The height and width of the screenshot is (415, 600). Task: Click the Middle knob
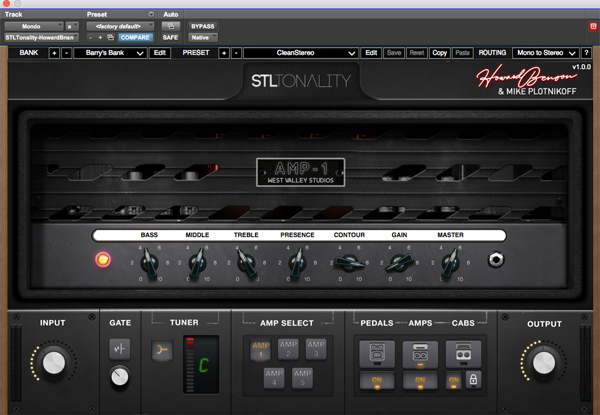coord(197,263)
